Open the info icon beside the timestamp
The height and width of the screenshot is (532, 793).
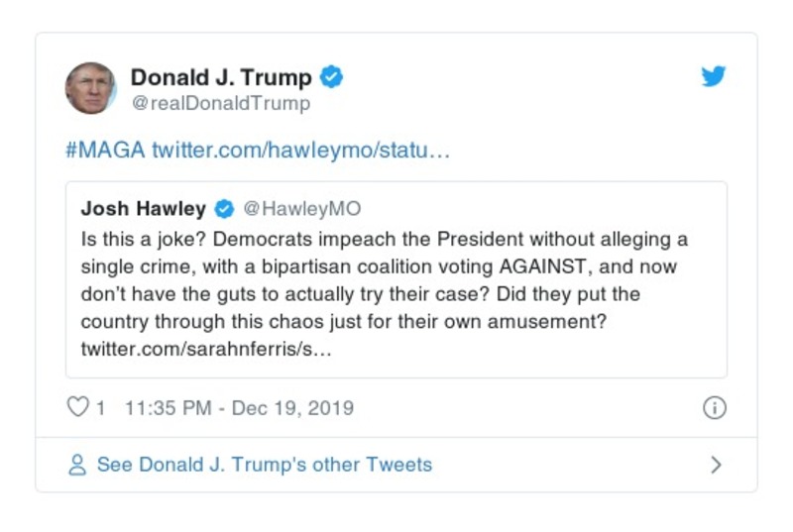click(x=714, y=408)
